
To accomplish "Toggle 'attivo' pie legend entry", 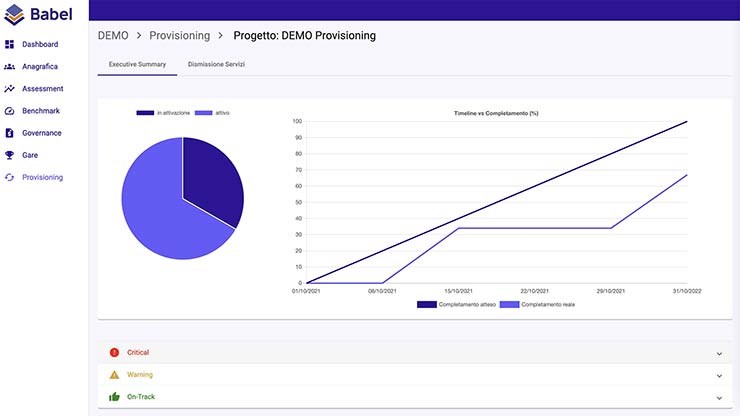I will point(212,113).
